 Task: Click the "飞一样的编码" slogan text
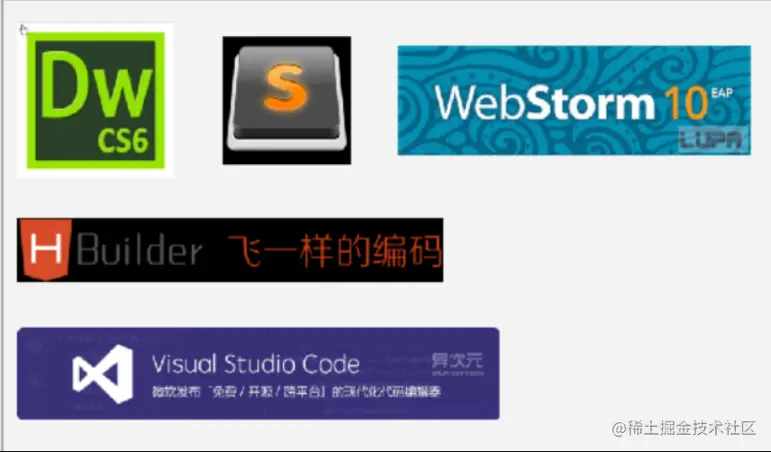(334, 251)
